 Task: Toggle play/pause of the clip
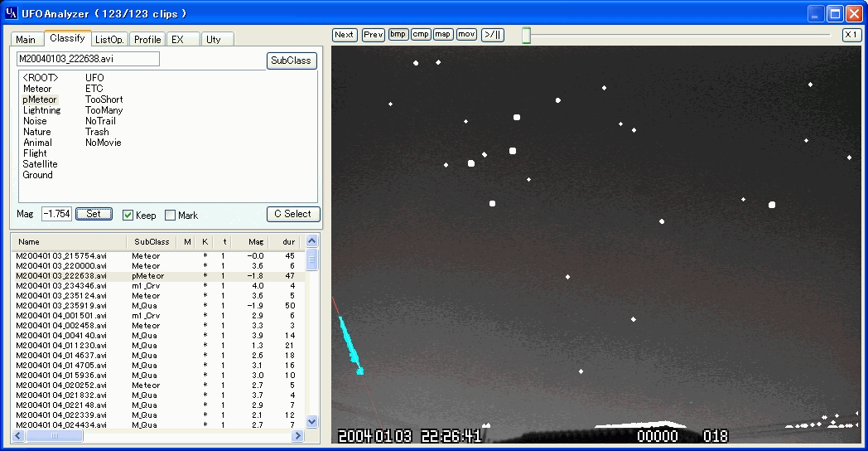493,35
